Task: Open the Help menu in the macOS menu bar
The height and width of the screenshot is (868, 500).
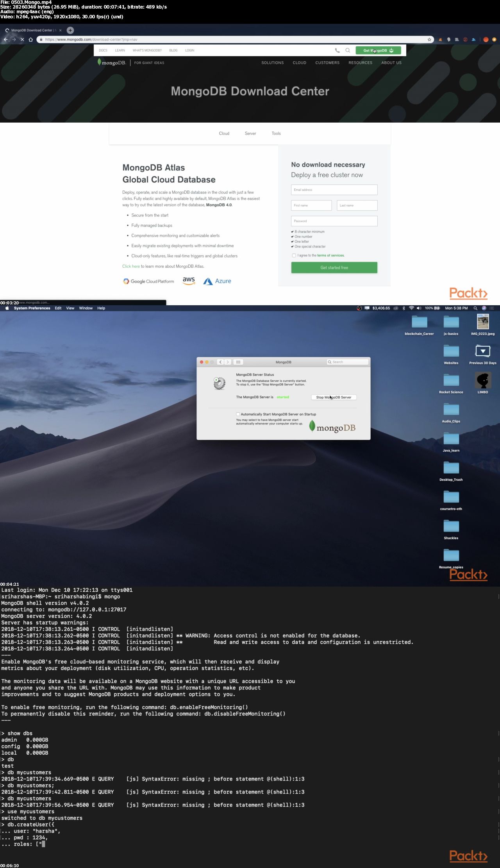Action: (101, 308)
